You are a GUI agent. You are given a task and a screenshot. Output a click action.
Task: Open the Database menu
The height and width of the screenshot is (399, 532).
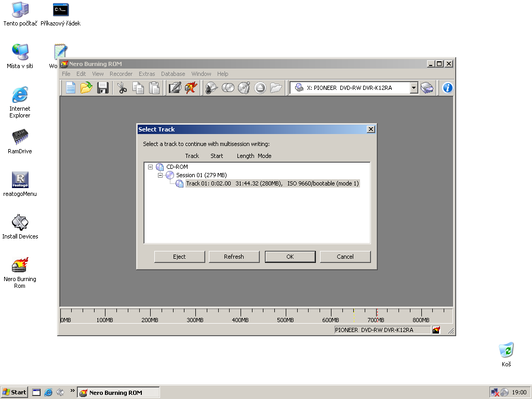[173, 74]
